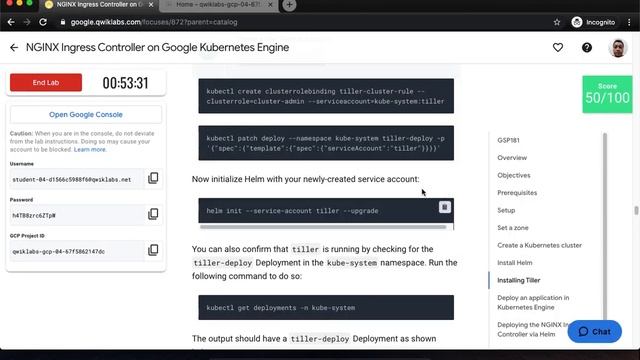
Task: Click the back arrow beside the lab title
Action: [14, 47]
